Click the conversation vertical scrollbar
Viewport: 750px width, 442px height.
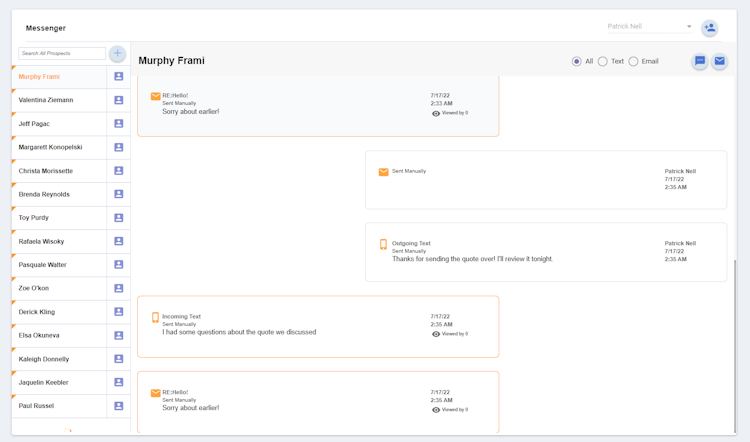coord(735,340)
